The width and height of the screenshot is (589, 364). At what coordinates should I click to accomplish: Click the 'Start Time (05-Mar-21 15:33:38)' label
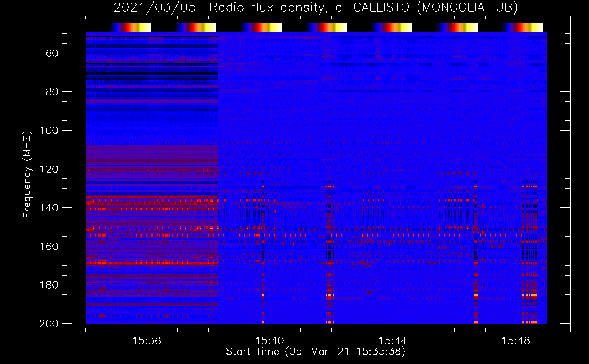tap(316, 352)
